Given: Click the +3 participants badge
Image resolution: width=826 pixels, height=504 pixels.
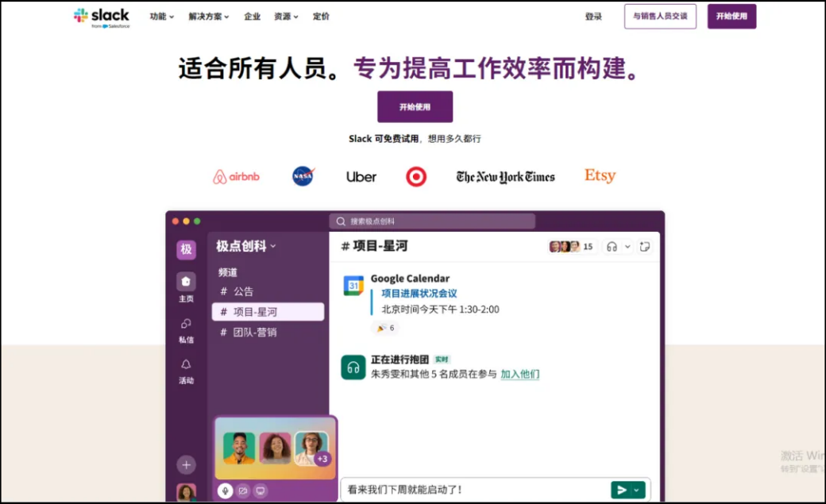Looking at the screenshot, I should [322, 459].
